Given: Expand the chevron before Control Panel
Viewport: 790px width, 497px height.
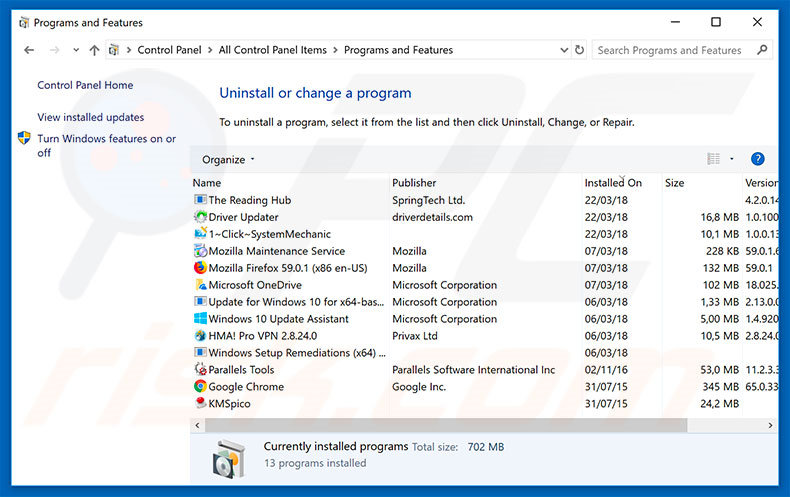Looking at the screenshot, I should [129, 50].
